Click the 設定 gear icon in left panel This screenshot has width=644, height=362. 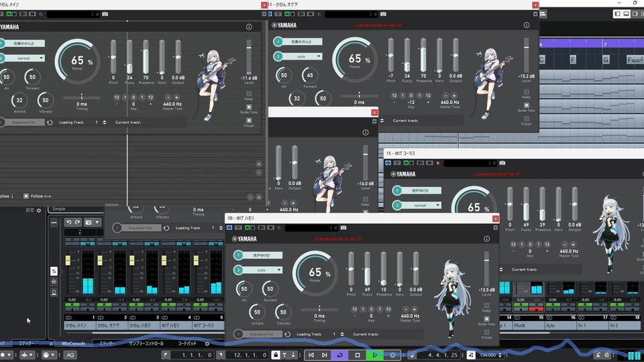39,210
